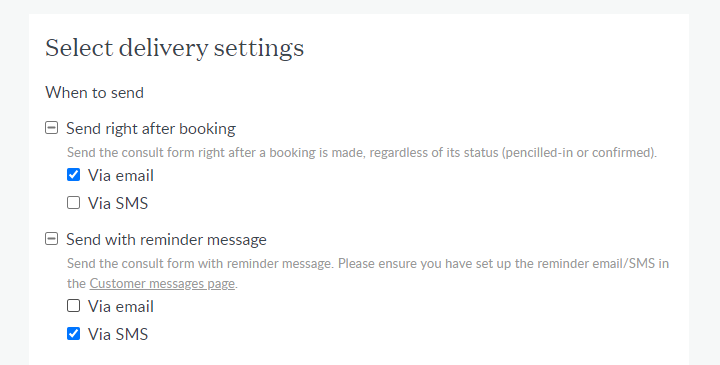Click the 'When to send' subheading
Viewport: 720px width, 365px height.
pyautogui.click(x=94, y=93)
